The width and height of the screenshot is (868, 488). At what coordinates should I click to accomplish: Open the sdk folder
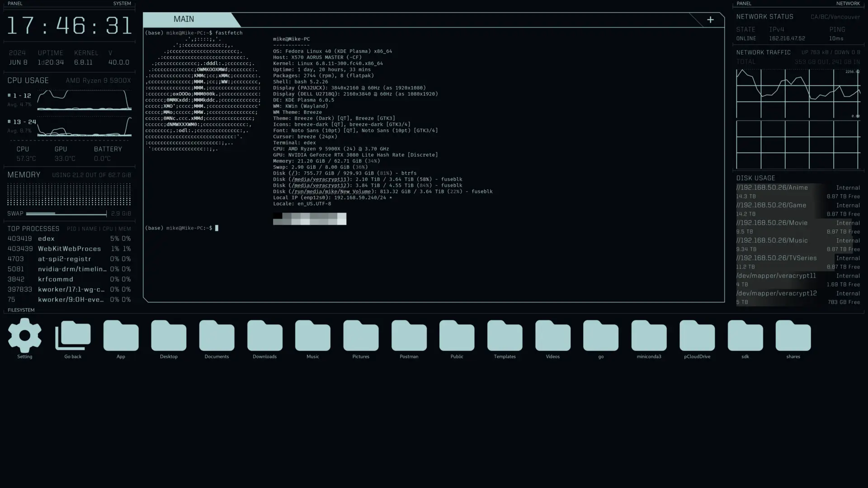click(x=745, y=336)
